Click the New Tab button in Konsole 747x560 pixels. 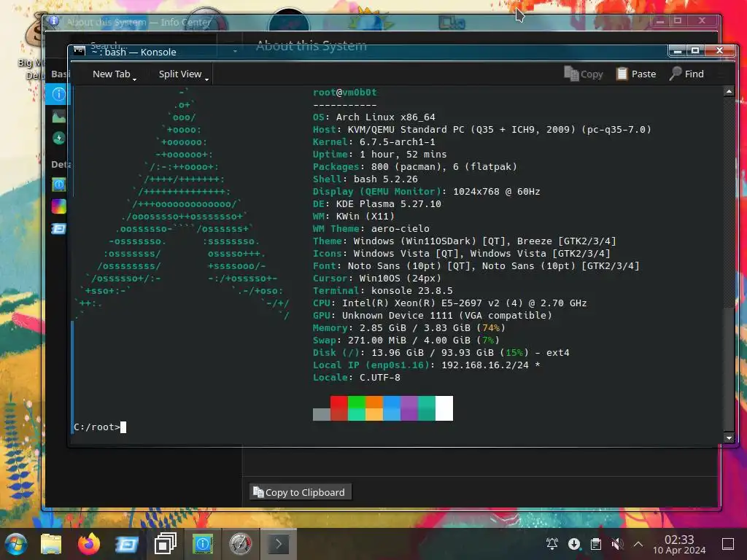(x=111, y=74)
